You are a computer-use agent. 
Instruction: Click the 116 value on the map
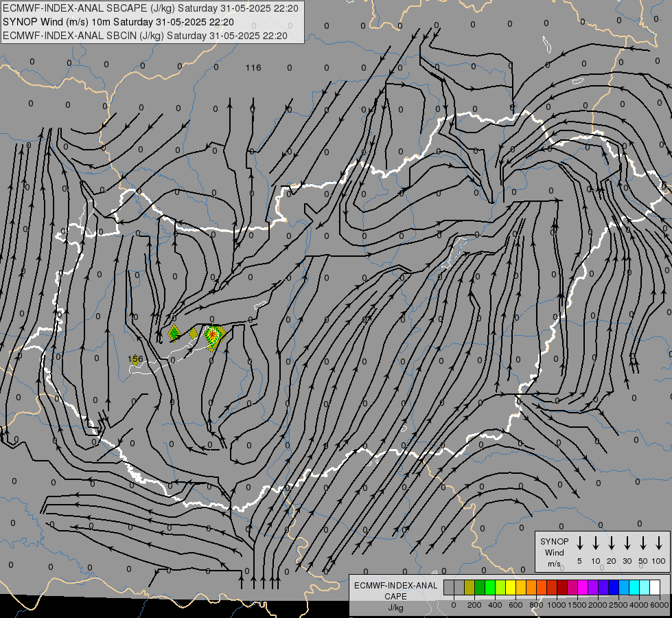pyautogui.click(x=253, y=68)
